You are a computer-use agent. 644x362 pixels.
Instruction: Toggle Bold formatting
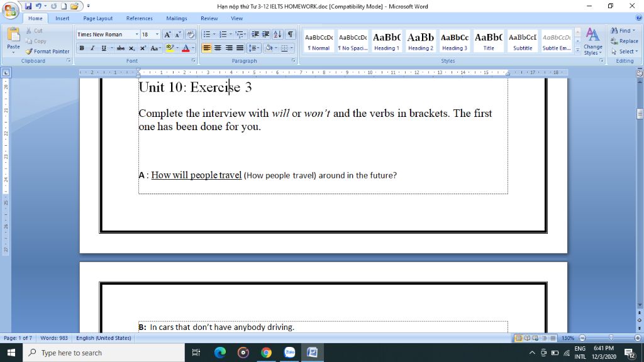(82, 48)
